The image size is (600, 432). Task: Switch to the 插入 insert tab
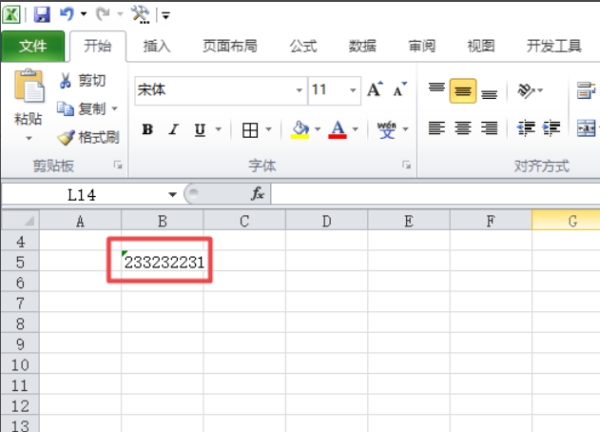pos(157,46)
